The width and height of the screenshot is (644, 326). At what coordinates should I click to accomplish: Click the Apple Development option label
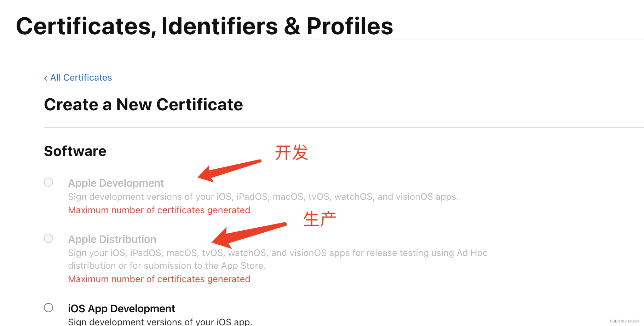point(116,183)
